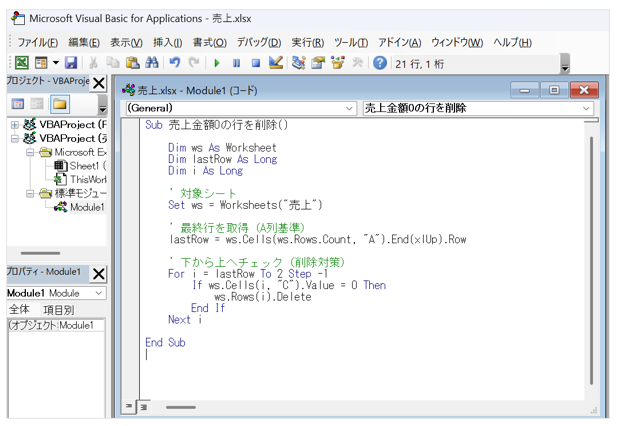This screenshot has height=426, width=618.
Task: Pause execution with the Break icon
Action: [236, 63]
